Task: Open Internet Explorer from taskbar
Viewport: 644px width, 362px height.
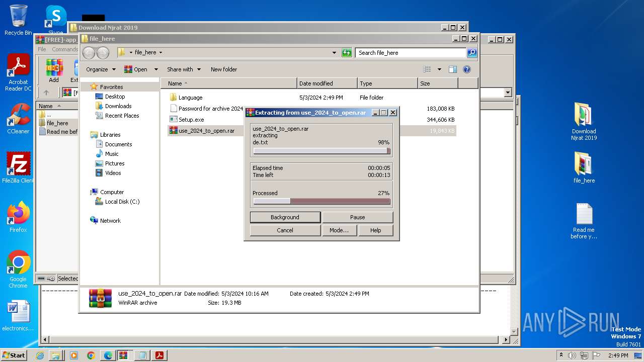Action: click(x=40, y=355)
